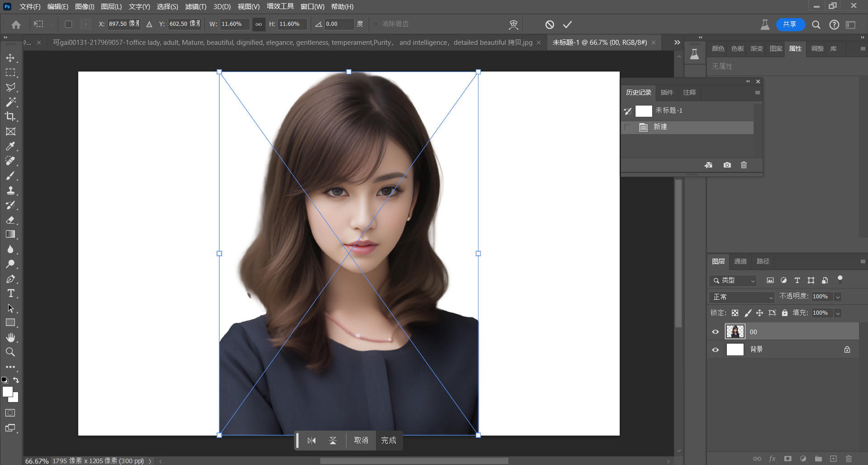
Task: Click the 取消 button
Action: click(361, 441)
